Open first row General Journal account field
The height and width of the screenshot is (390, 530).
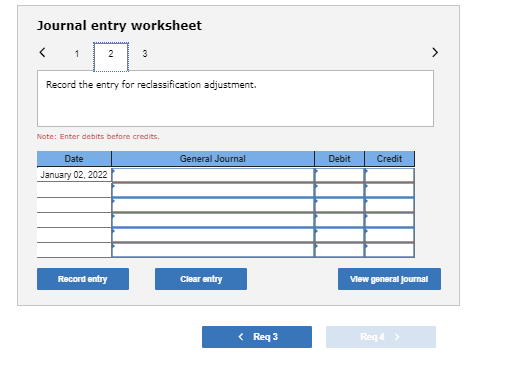(213, 175)
